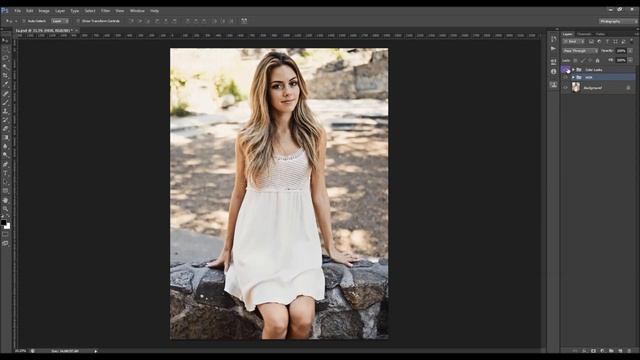Open the Pass Through blend mode dropdown

pos(580,51)
